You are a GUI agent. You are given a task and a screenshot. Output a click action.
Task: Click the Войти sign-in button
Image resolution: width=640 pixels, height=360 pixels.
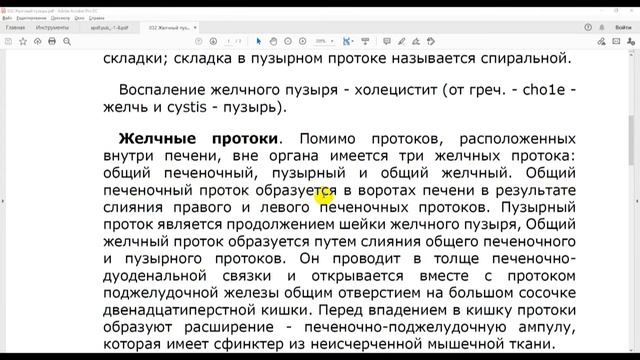623,27
